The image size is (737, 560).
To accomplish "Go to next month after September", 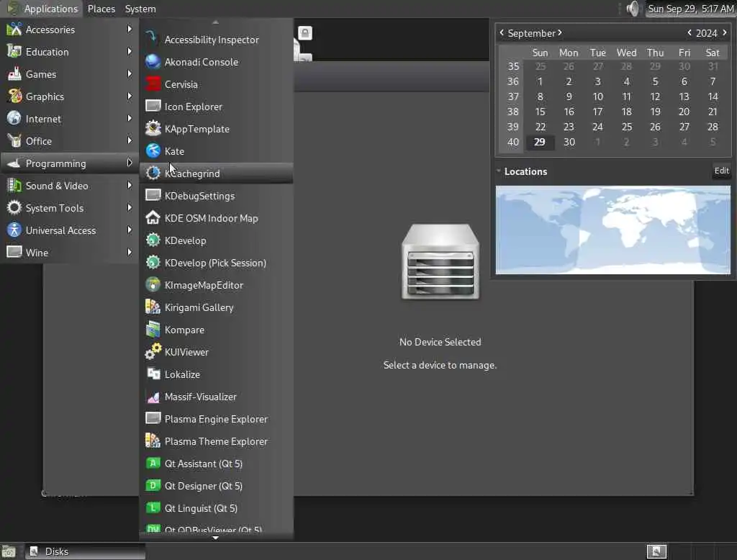I will (560, 33).
